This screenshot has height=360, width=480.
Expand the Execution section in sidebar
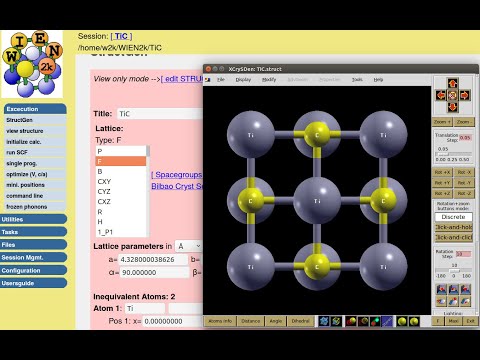coord(35,109)
